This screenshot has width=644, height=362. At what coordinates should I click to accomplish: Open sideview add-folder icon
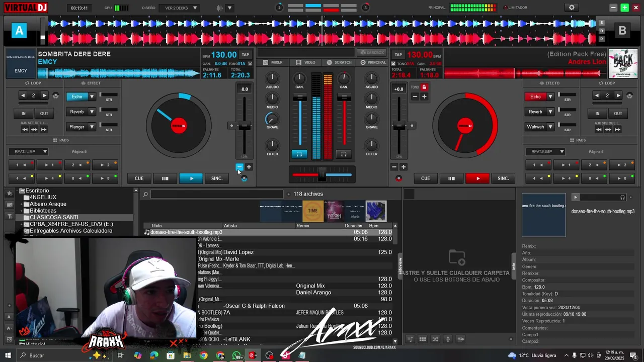coord(457,257)
